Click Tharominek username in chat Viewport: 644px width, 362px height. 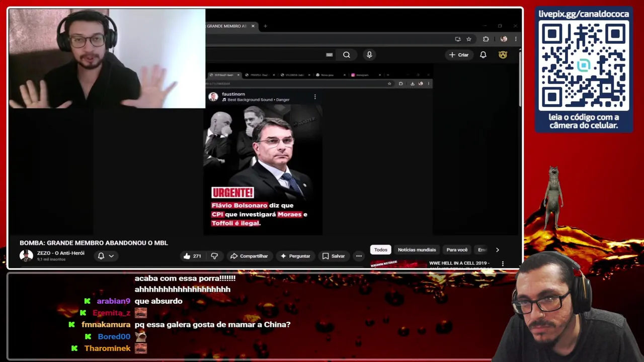pos(107,348)
